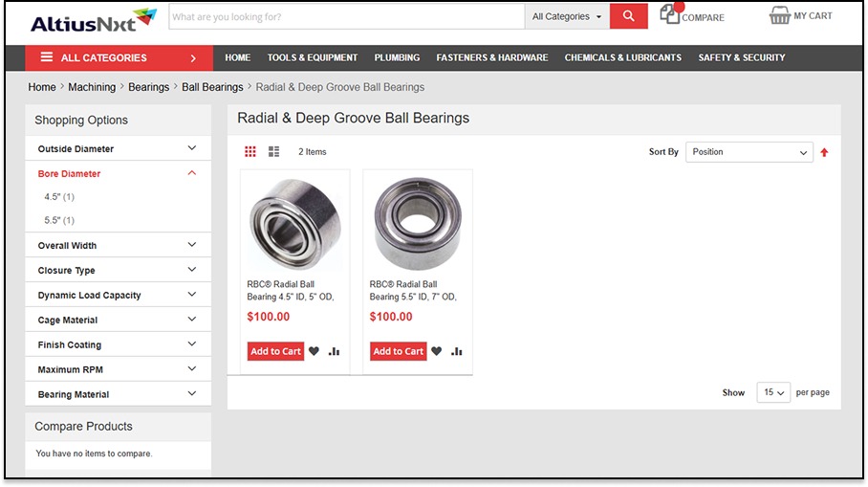Viewport: 868px width, 487px height.
Task: Click the $100.00 price of 5.5" bearing
Action: [x=391, y=317]
